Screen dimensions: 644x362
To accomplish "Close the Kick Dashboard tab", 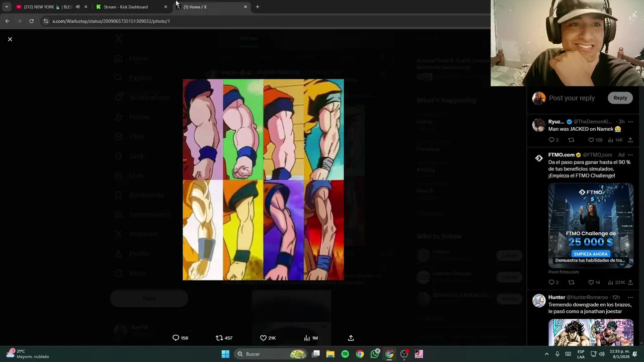I will pos(166,7).
